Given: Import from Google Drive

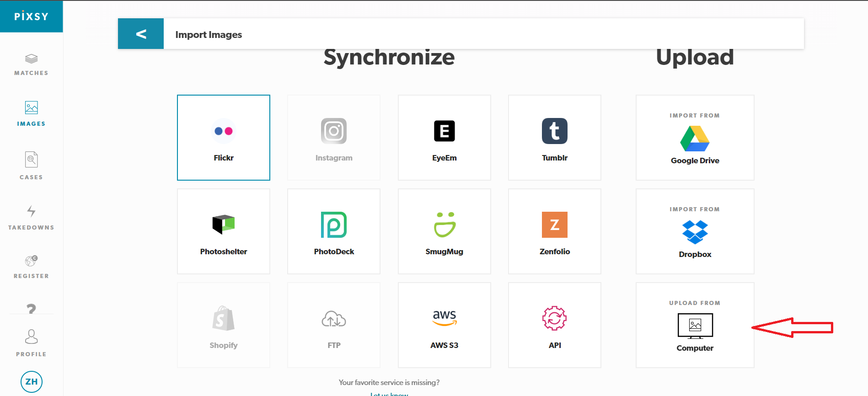Looking at the screenshot, I should (x=695, y=138).
